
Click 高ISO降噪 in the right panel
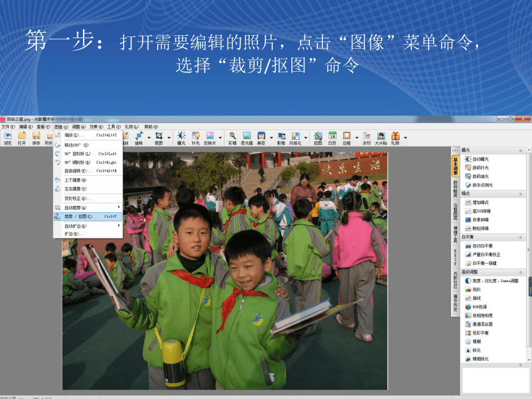[x=478, y=212]
